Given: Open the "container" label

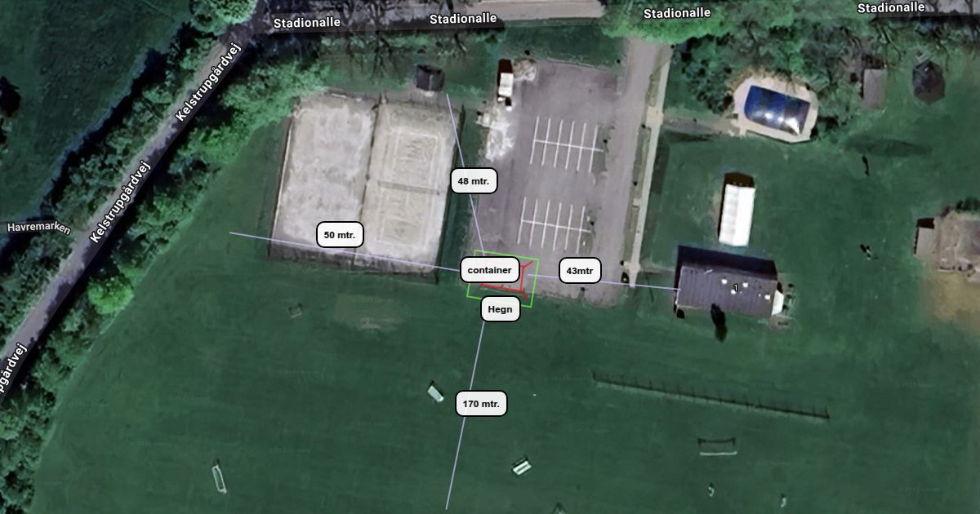Looking at the screenshot, I should coord(490,270).
